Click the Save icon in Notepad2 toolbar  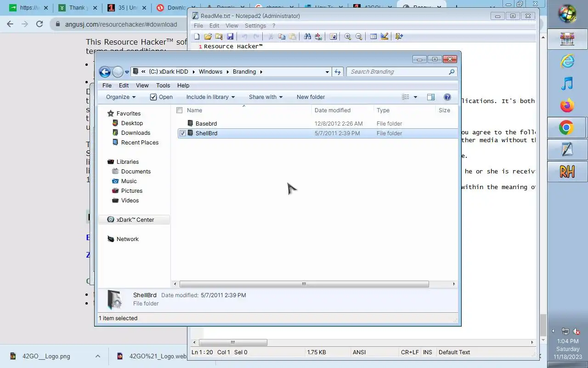[x=230, y=36]
